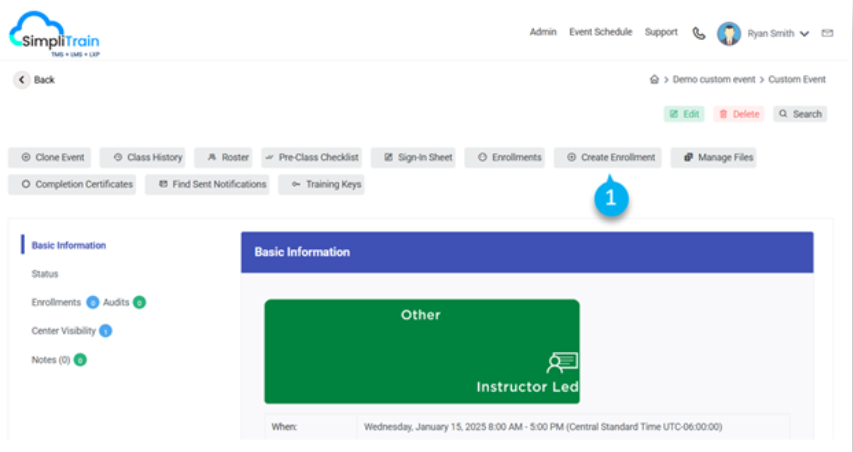853x452 pixels.
Task: Click the red Delete button
Action: (x=739, y=114)
